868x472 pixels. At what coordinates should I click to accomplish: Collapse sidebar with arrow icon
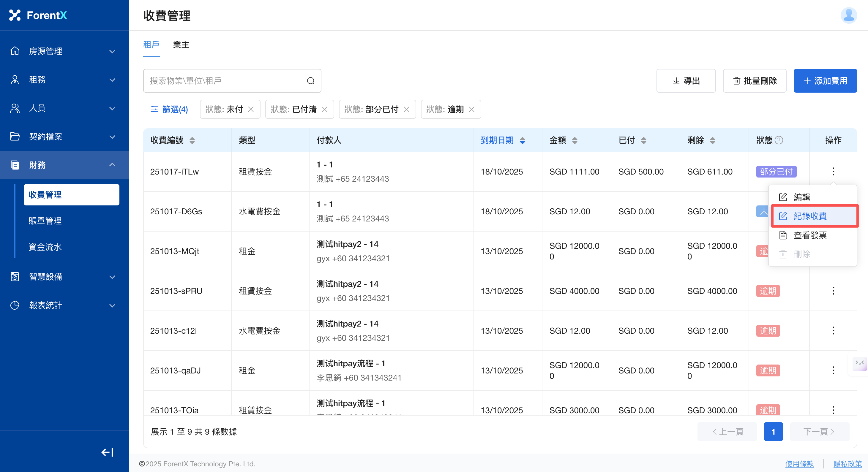[x=107, y=452]
